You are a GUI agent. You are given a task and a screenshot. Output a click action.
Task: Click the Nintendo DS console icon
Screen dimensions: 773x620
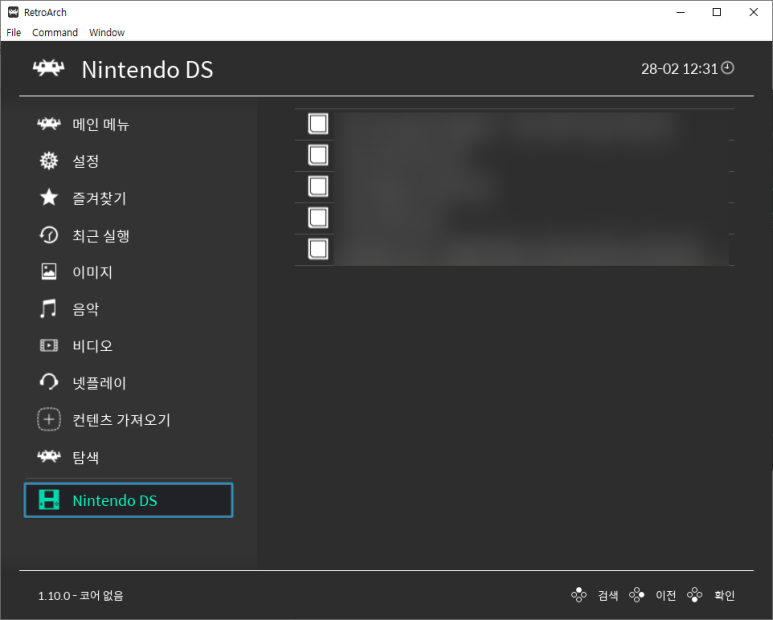click(x=49, y=500)
